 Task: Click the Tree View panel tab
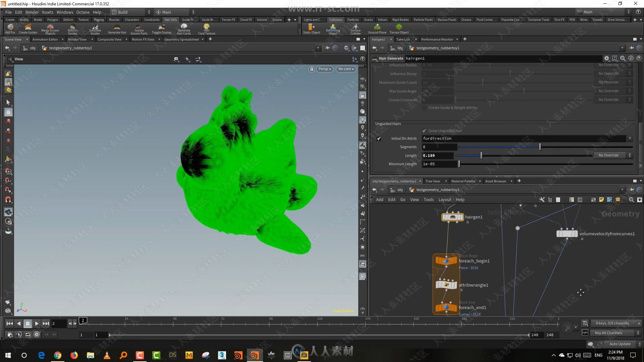433,181
